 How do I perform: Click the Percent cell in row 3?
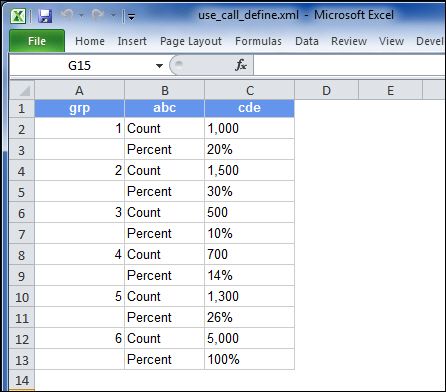(x=164, y=149)
